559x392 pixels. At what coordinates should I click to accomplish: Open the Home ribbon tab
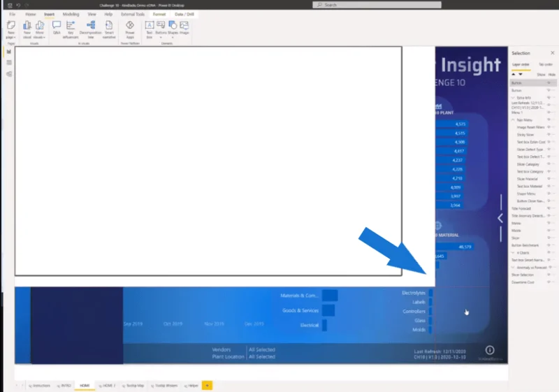[x=31, y=14]
